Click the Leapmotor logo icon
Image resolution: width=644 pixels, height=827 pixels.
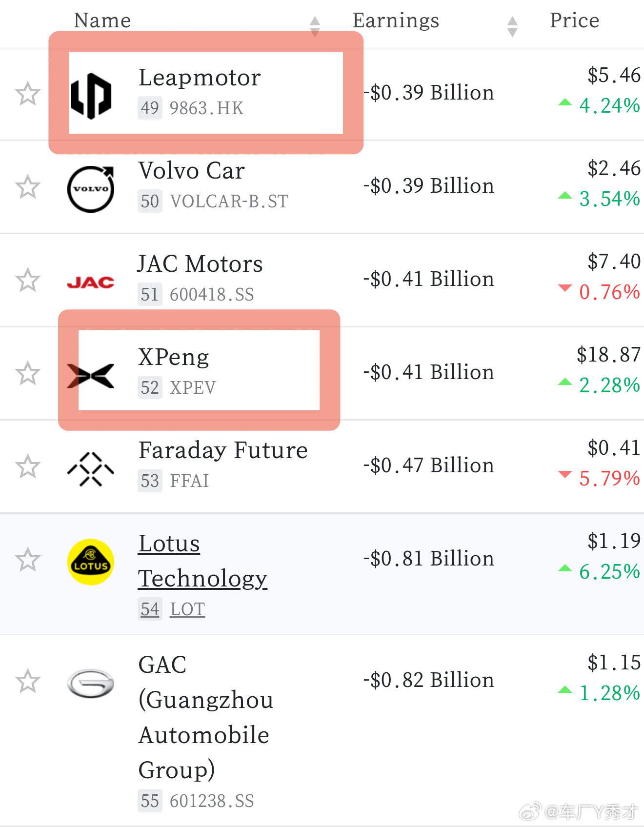pos(91,96)
